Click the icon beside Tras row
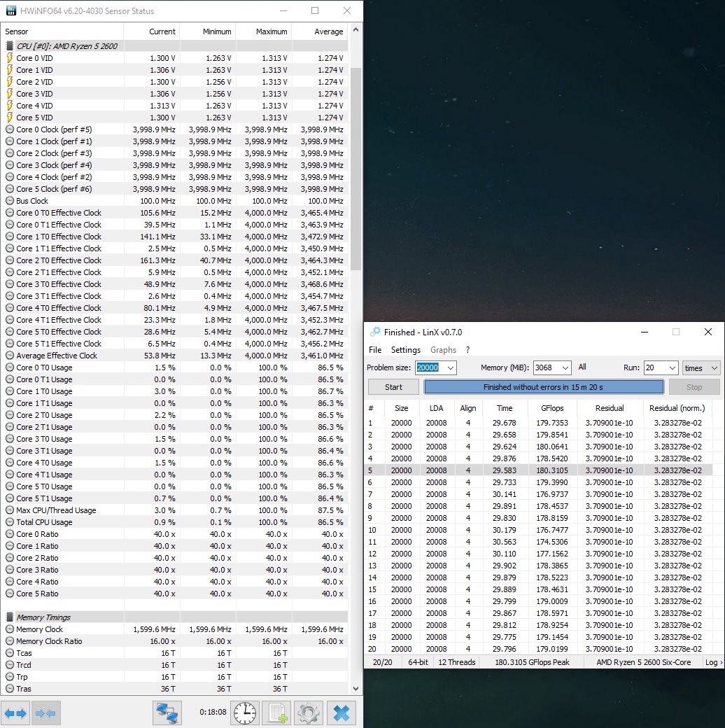725x728 pixels. click(9, 689)
